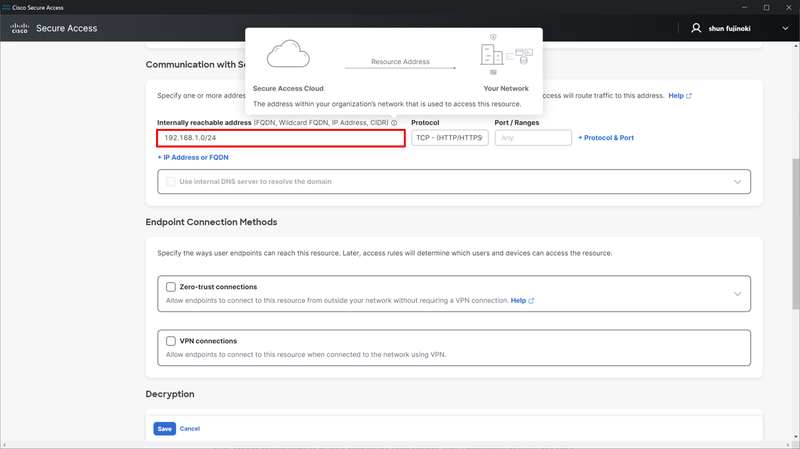Click the VPN connections label text
The width and height of the screenshot is (800, 449).
(208, 341)
